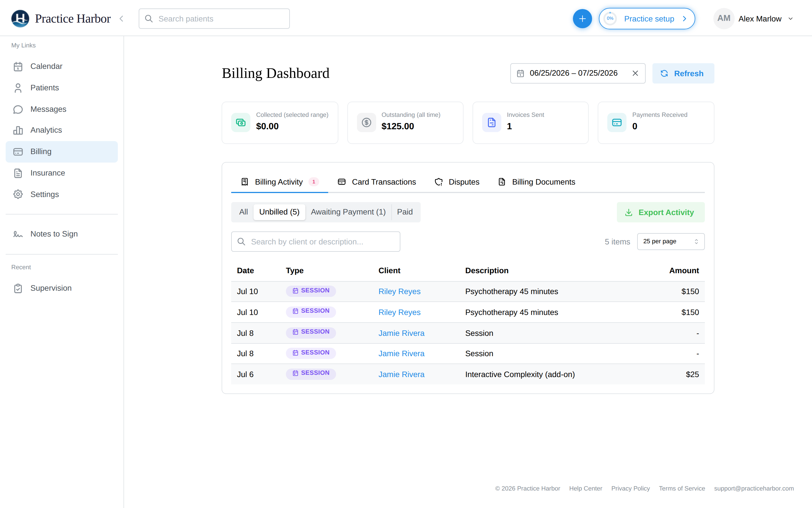Open Riley Reyes in second Jul 10 row
The image size is (812, 508).
(399, 312)
